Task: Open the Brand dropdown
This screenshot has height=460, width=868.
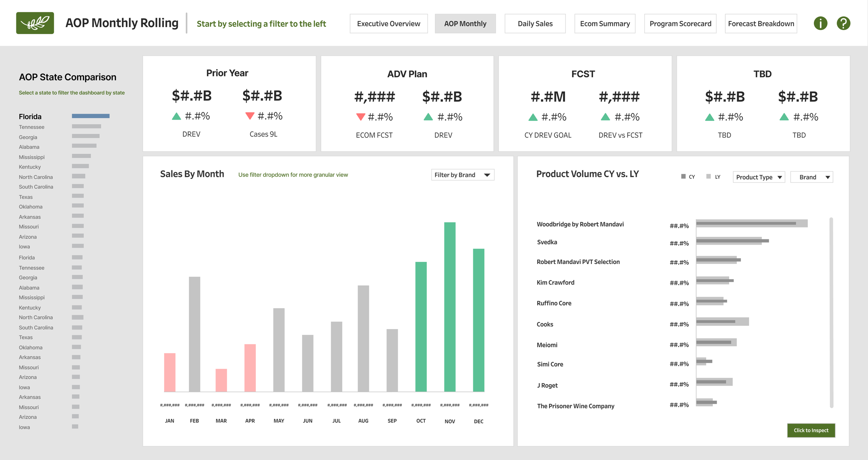Action: [811, 177]
